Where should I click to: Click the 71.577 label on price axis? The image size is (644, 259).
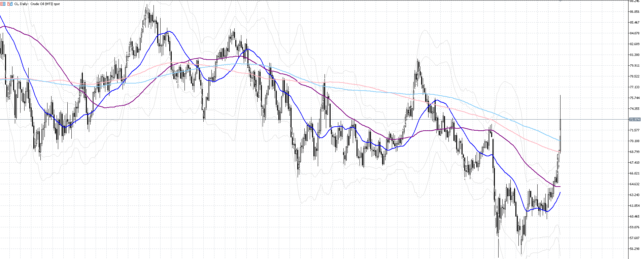tap(635, 130)
